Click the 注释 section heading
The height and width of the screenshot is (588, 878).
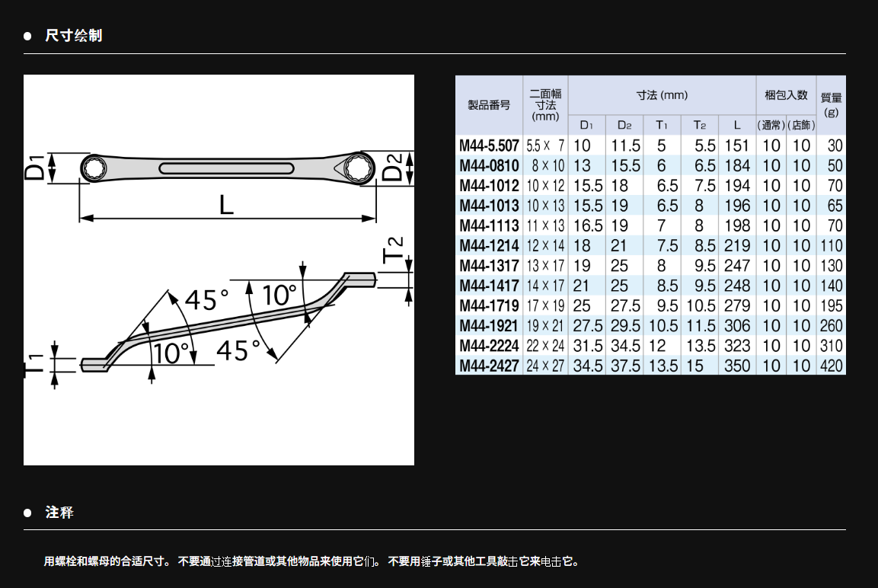click(59, 512)
